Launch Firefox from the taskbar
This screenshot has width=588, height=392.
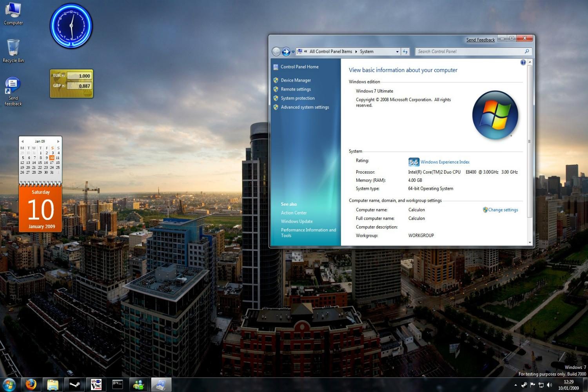(31, 385)
